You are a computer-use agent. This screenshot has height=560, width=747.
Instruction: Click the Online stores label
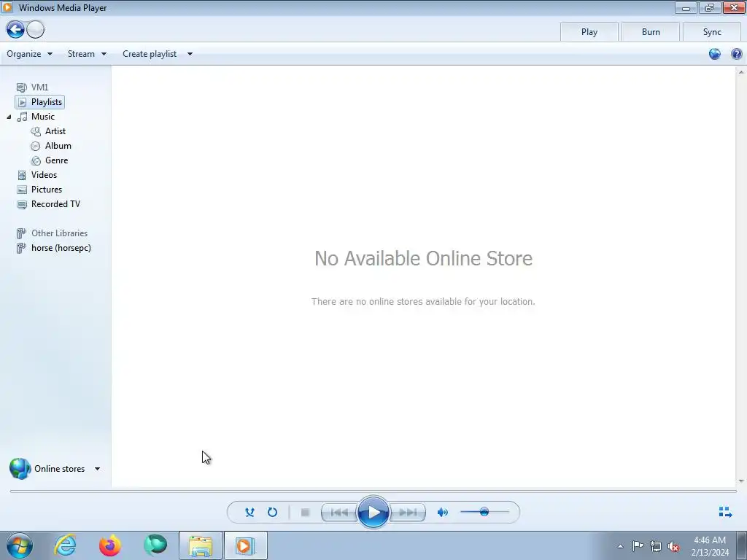point(60,469)
